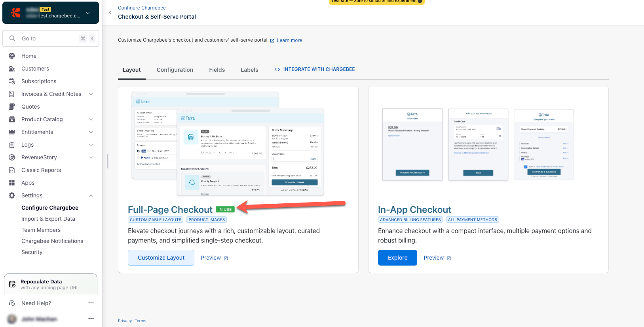Collapse the Settings section
644x327 pixels.
click(x=91, y=195)
